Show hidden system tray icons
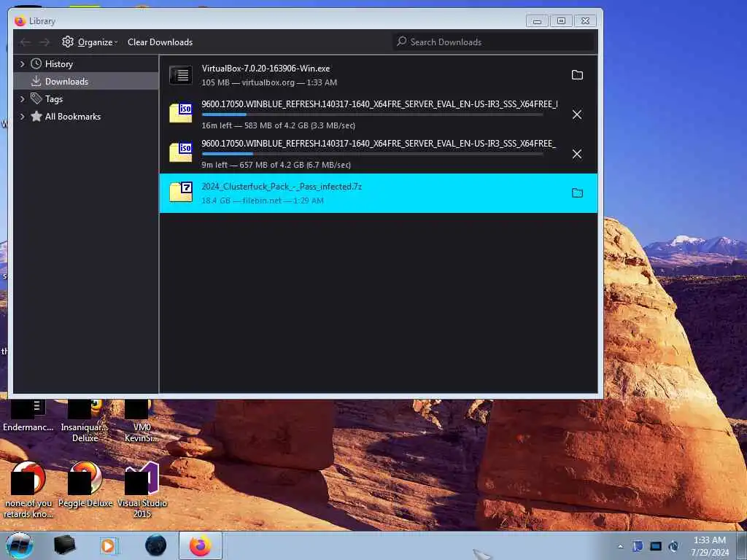Viewport: 747px width, 560px height. pyautogui.click(x=620, y=546)
